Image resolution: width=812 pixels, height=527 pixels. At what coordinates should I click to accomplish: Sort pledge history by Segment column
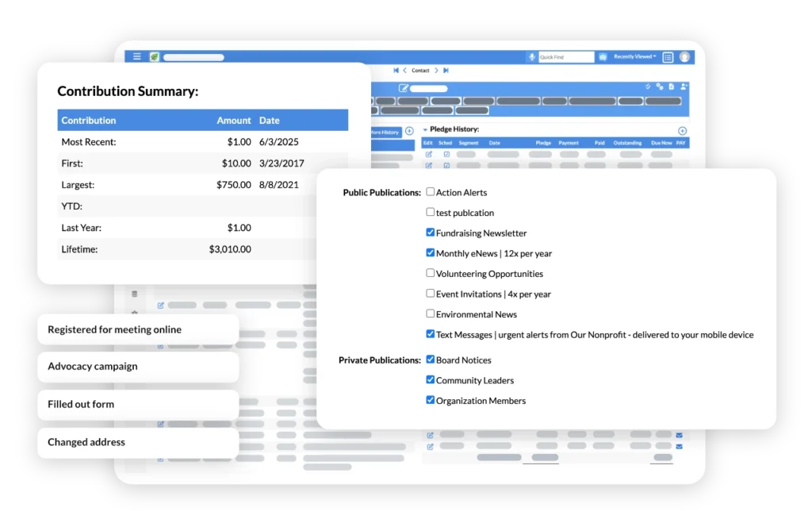[x=469, y=143]
